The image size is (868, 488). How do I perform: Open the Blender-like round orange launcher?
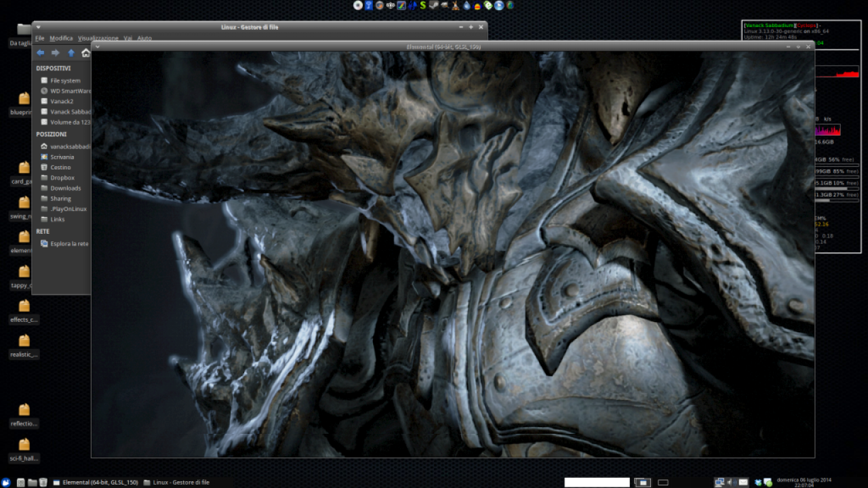380,5
